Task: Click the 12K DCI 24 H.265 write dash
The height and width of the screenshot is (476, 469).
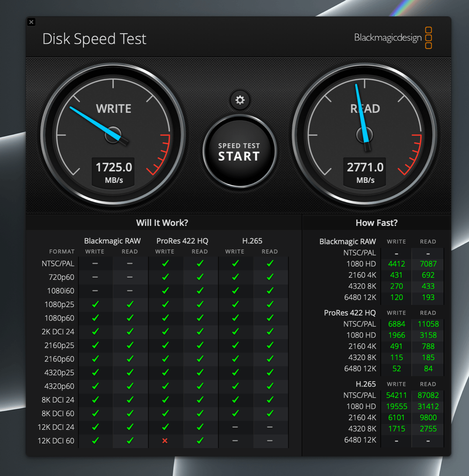Action: [x=235, y=427]
